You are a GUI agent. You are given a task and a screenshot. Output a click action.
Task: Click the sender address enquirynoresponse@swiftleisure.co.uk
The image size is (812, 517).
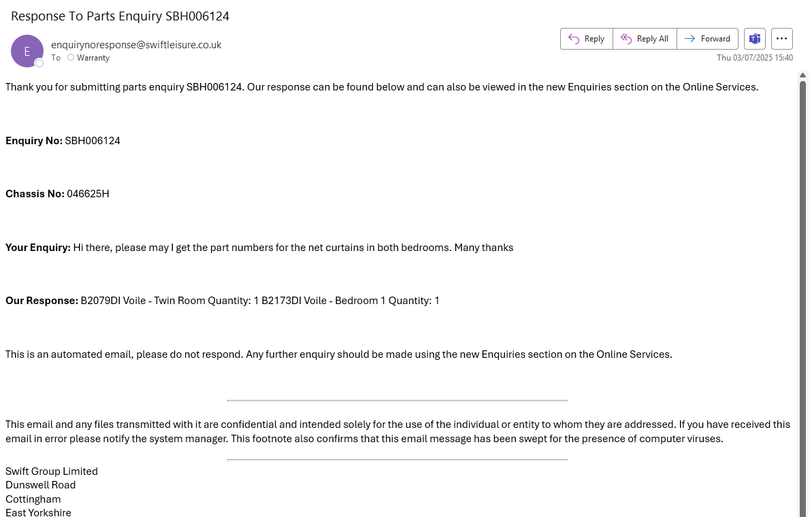pyautogui.click(x=136, y=45)
